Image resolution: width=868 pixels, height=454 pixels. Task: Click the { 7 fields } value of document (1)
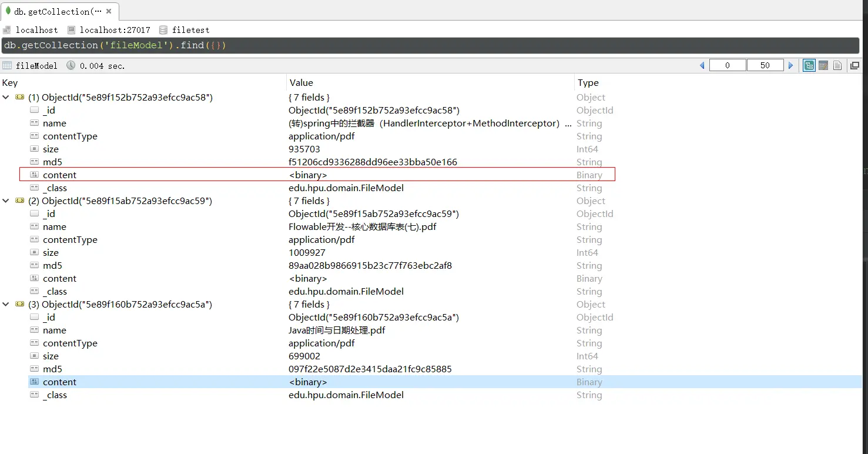[309, 98]
